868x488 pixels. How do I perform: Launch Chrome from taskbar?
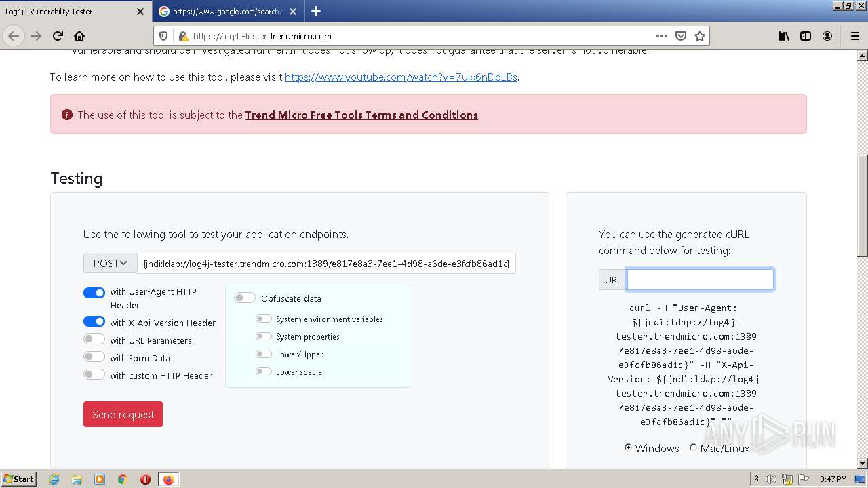point(123,479)
